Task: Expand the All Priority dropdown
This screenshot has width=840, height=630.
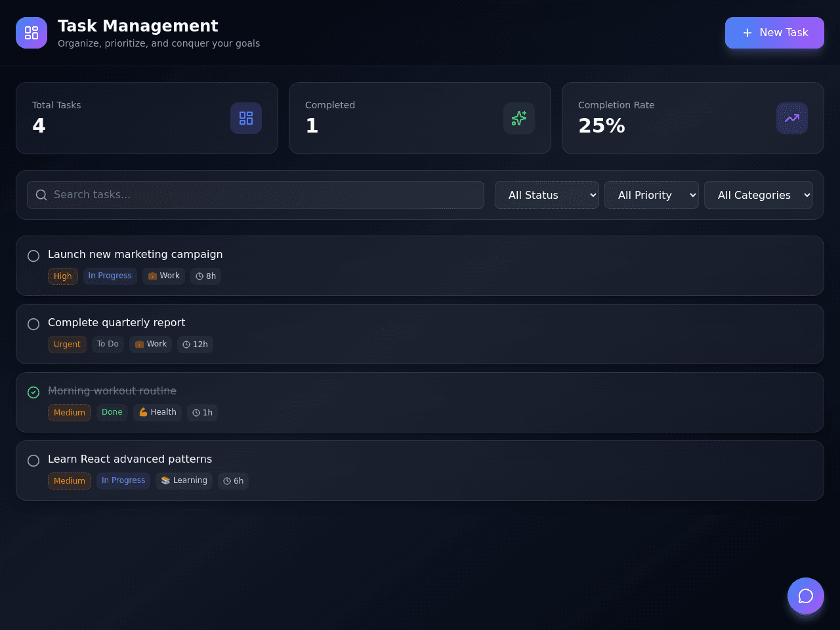Action: [x=652, y=195]
